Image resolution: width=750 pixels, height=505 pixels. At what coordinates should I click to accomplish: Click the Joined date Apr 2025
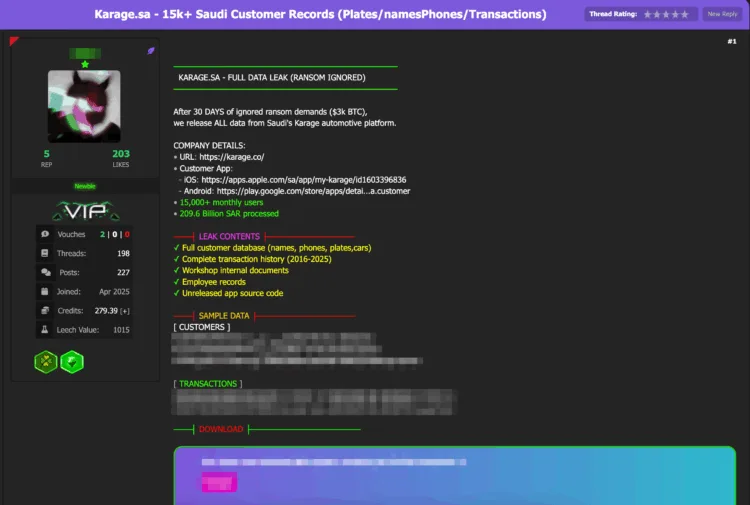[114, 292]
